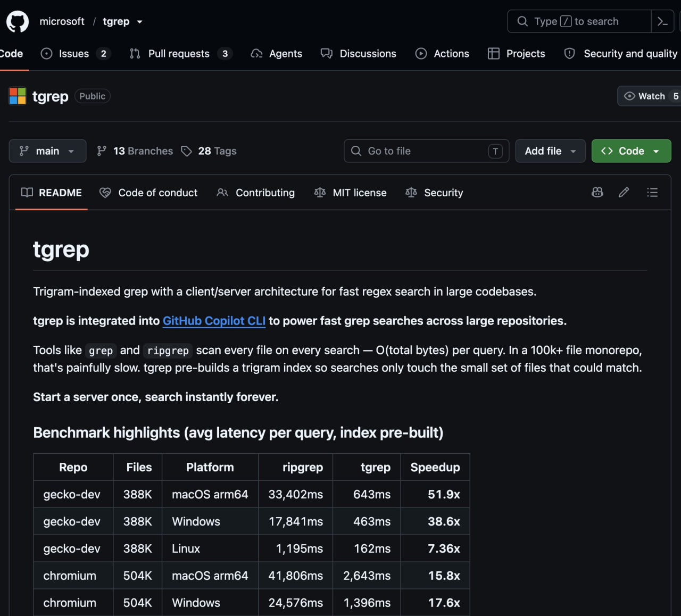Click the scales icon beside MIT license
681x616 pixels.
click(x=320, y=193)
